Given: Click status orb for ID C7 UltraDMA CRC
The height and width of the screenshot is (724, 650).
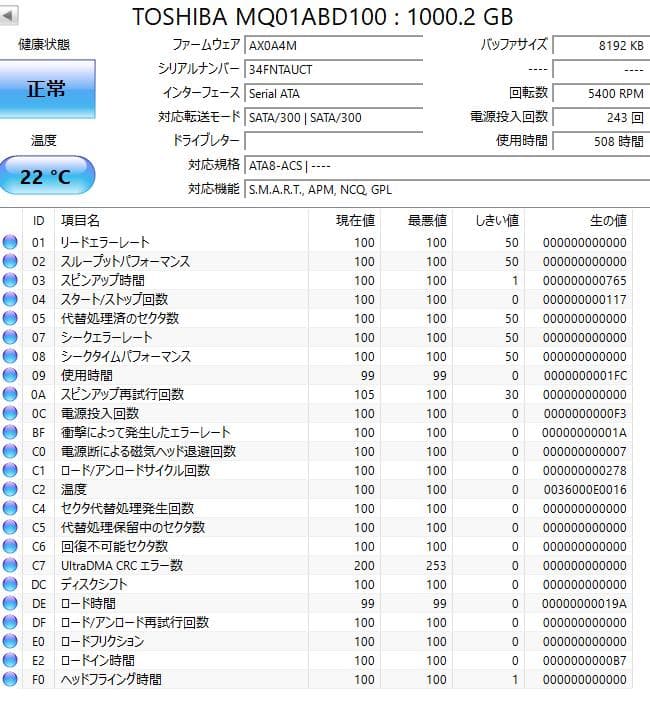Looking at the screenshot, I should pos(10,565).
